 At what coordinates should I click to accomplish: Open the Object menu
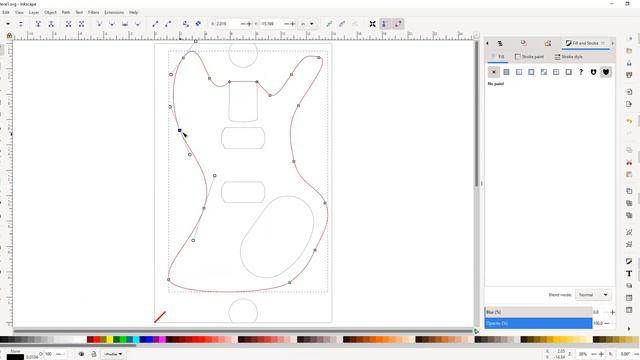(51, 12)
